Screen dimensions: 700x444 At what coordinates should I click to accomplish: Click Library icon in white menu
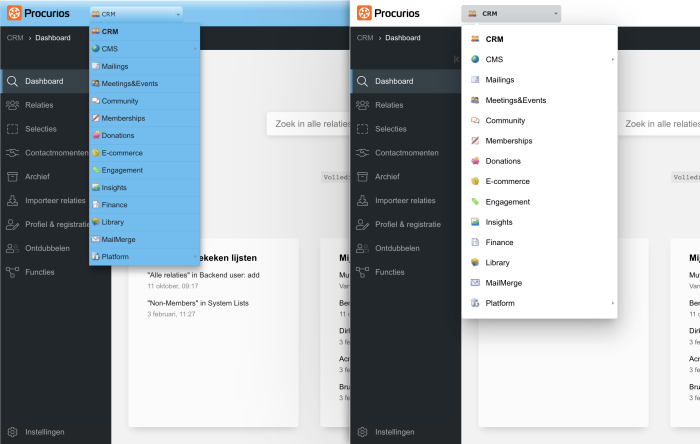pyautogui.click(x=475, y=263)
